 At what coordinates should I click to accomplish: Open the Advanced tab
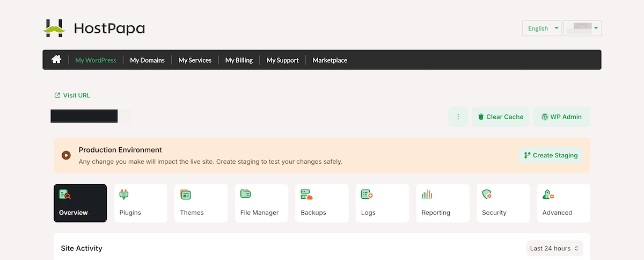tap(563, 203)
